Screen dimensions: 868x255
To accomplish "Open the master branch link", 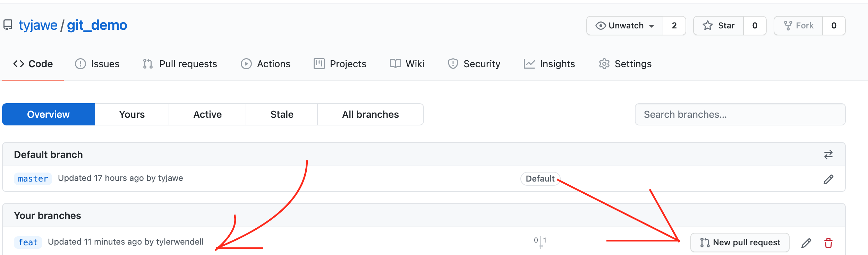I will [x=33, y=179].
